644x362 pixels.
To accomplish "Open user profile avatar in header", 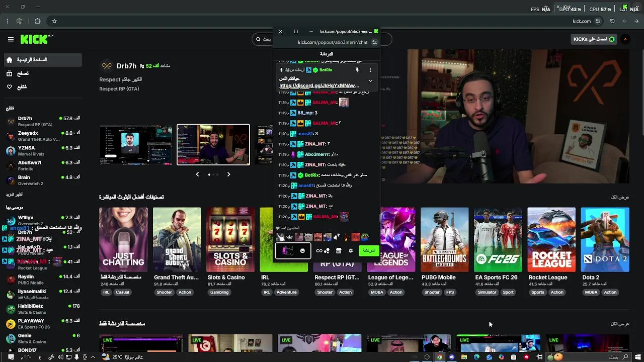I will 625,39.
